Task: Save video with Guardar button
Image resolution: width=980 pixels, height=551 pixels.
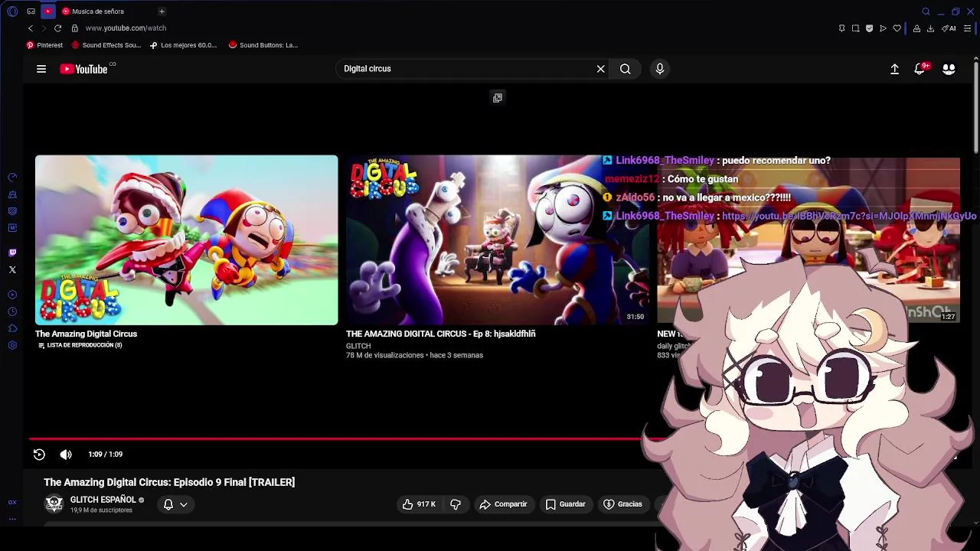Action: click(x=565, y=504)
